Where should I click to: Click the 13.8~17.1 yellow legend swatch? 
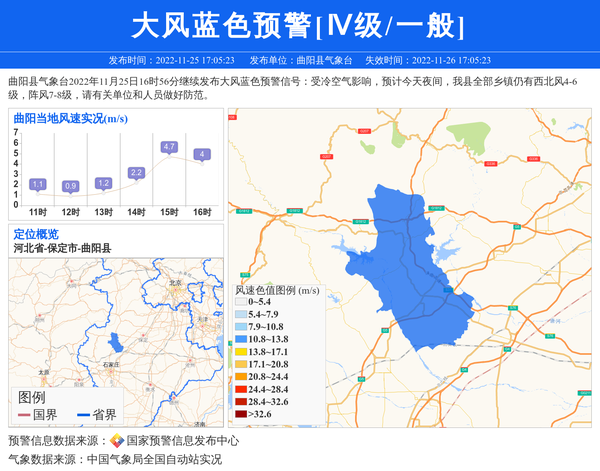click(x=241, y=352)
